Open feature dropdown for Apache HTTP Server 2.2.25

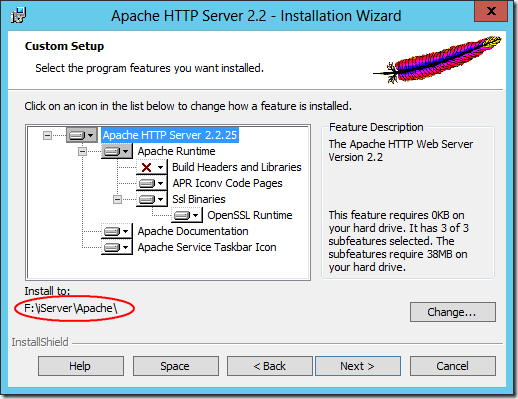coord(82,135)
